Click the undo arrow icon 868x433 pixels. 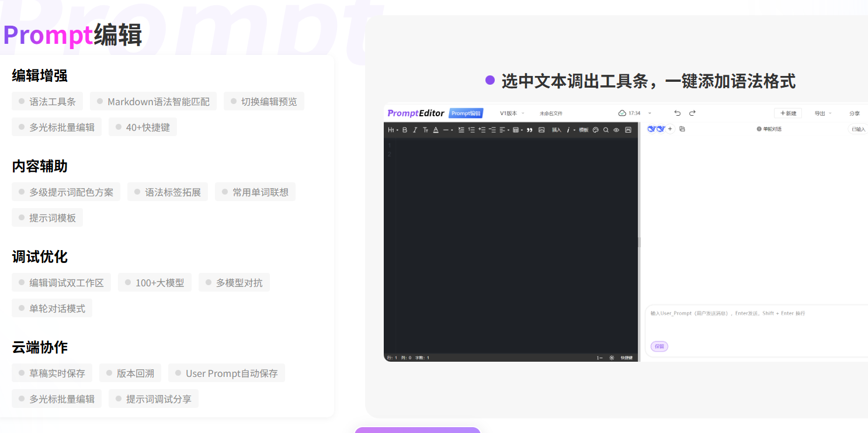[677, 113]
